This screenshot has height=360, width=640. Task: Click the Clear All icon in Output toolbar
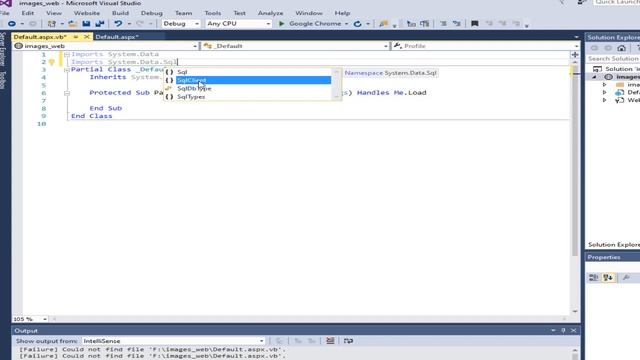330,340
